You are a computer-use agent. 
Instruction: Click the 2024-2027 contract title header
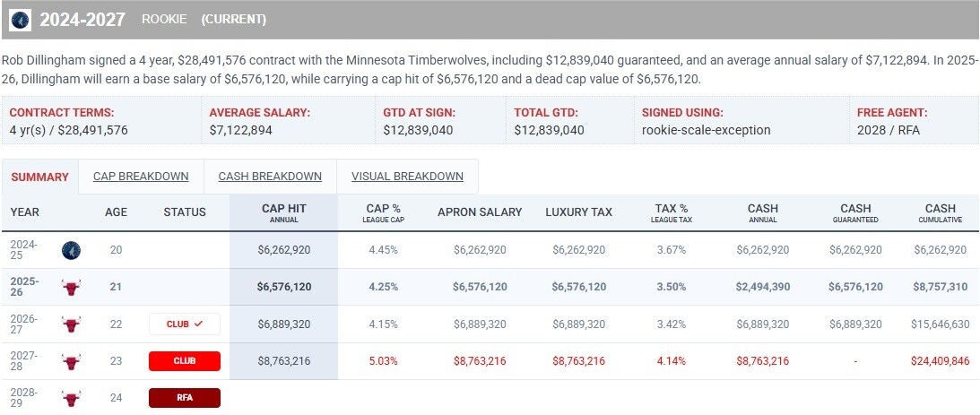click(x=82, y=19)
